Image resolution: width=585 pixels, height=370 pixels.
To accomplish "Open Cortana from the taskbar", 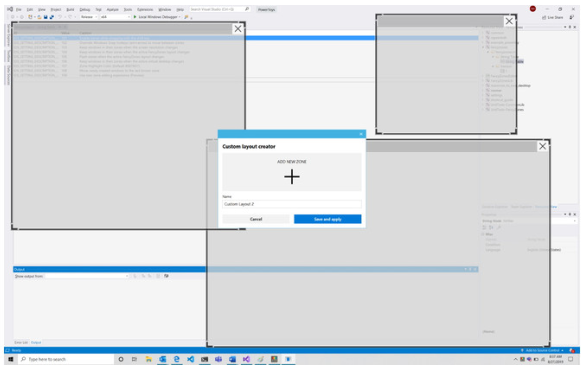I will tap(121, 359).
